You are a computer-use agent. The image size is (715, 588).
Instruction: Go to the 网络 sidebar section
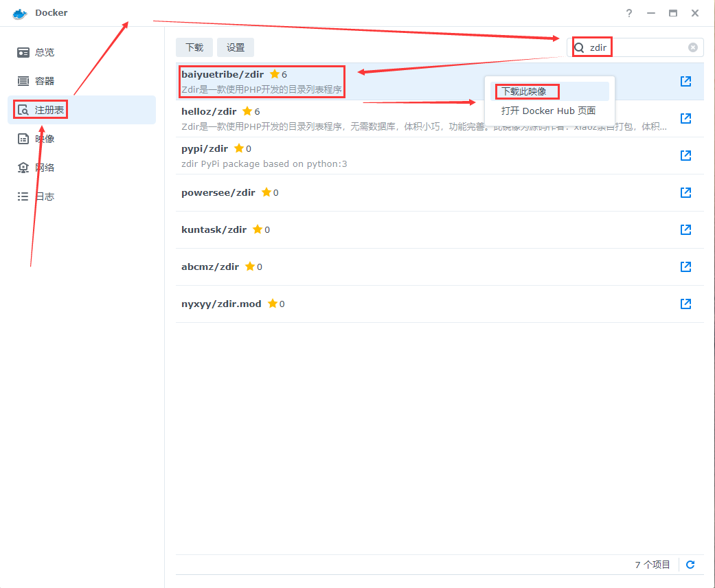45,168
